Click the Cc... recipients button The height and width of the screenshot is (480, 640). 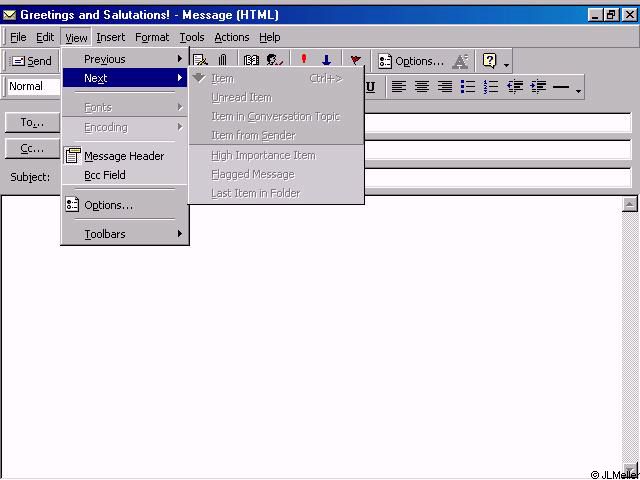(32, 149)
